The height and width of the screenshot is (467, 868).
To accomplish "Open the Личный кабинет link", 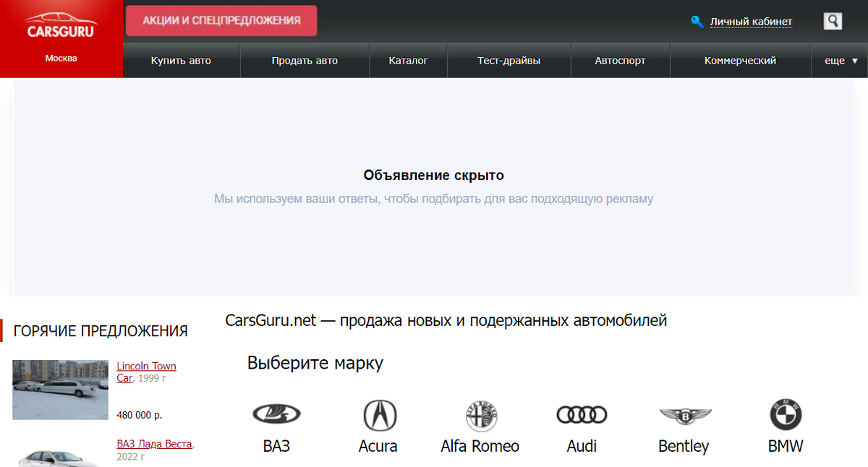I will [x=750, y=21].
